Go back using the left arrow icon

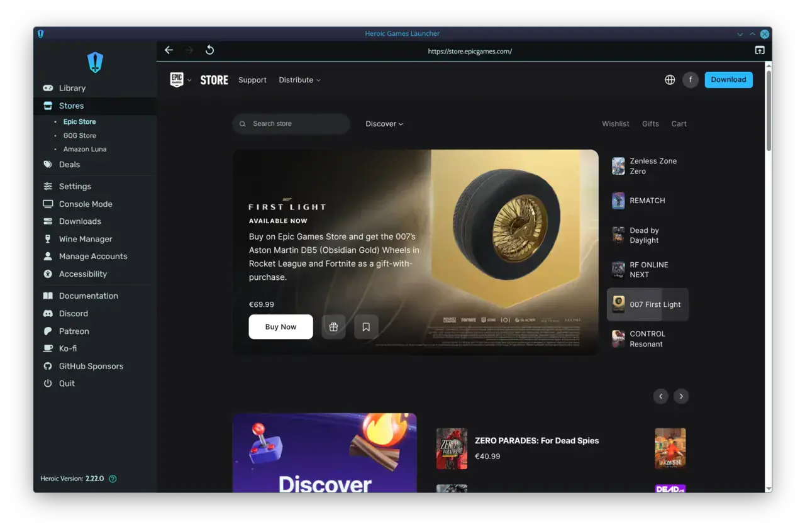(169, 50)
